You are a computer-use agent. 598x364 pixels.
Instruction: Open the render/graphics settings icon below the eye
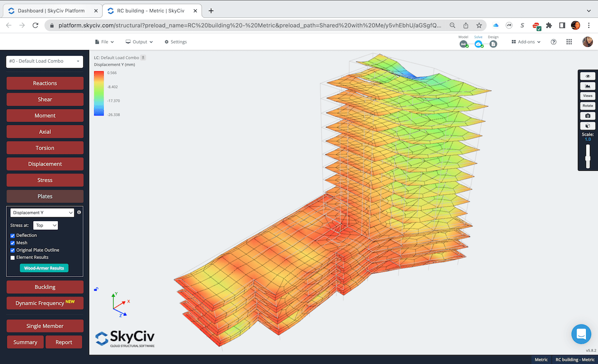588,86
